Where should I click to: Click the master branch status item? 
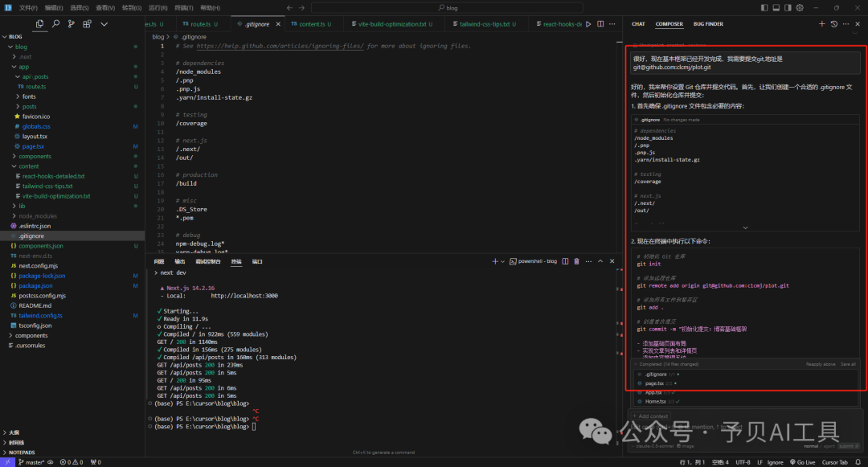33,462
